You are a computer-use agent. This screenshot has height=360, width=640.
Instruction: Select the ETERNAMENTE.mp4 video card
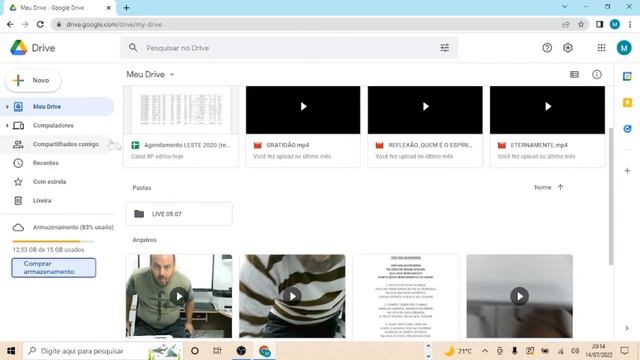pos(547,127)
